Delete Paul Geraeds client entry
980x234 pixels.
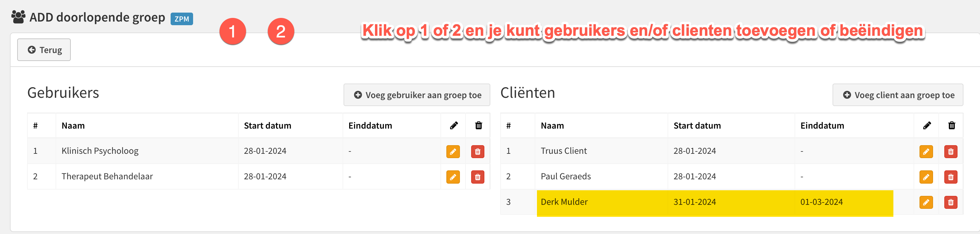(x=951, y=177)
